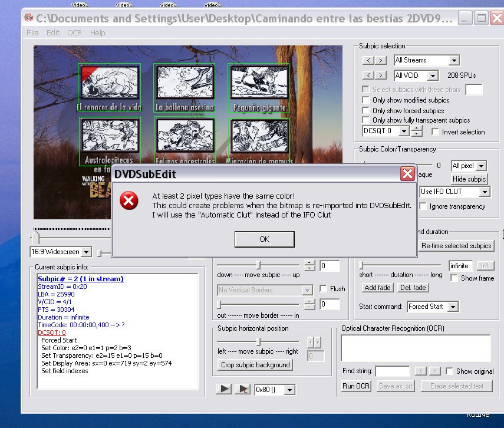Open the OCR menu
The height and width of the screenshot is (428, 504).
click(75, 33)
